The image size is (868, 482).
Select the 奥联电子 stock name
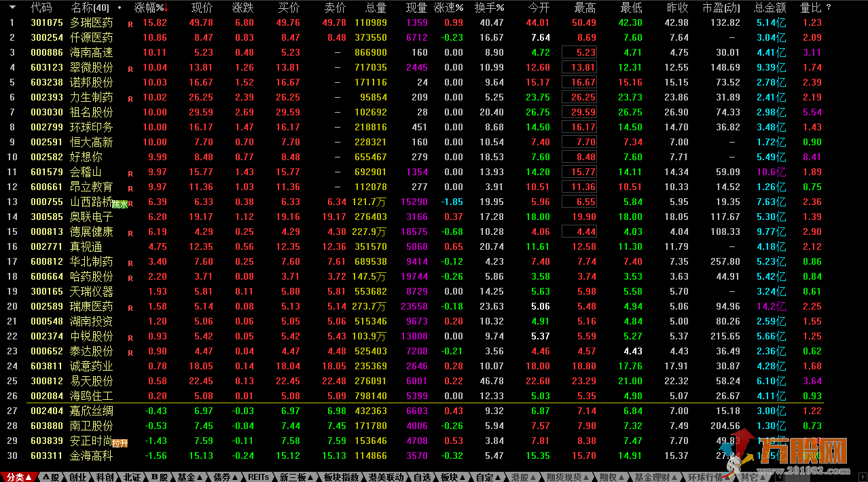coord(92,217)
